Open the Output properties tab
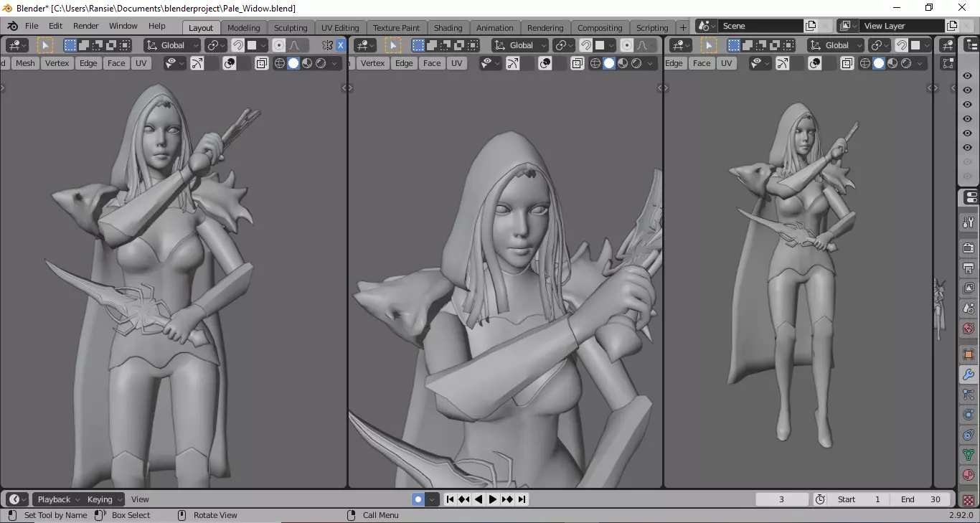 969,268
